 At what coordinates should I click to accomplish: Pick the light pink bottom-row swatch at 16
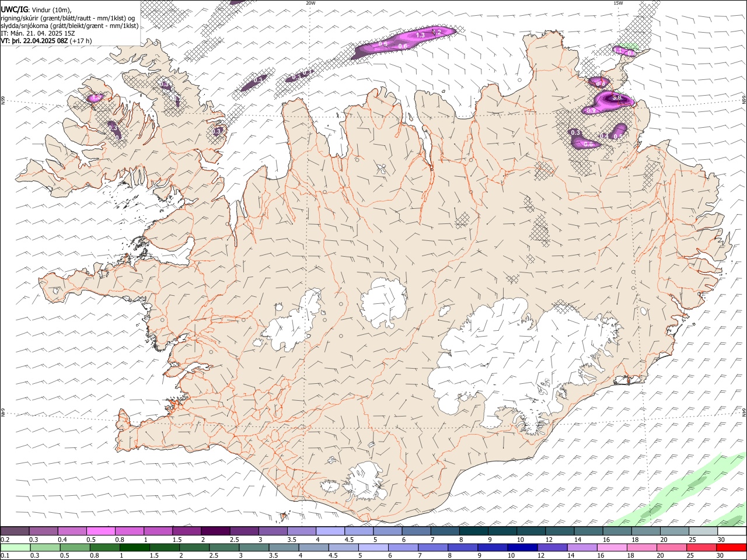click(612, 547)
